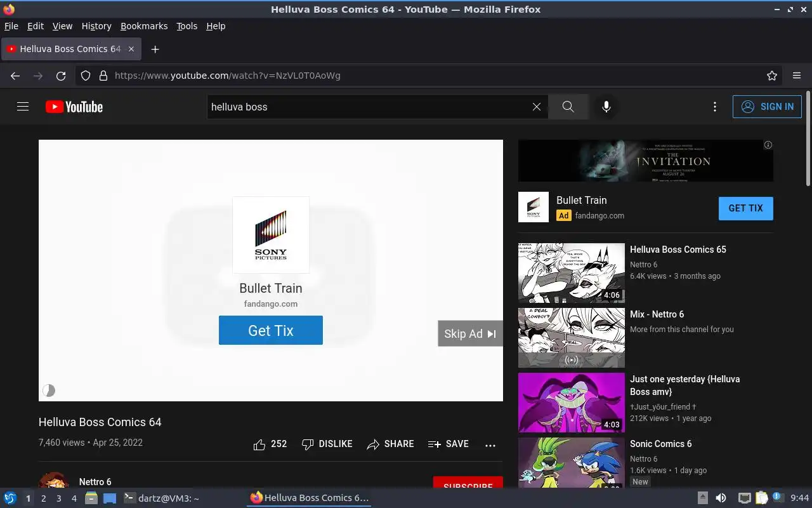Screen dimensions: 812x508
Task: Click the YouTube logo
Action: 74,107
